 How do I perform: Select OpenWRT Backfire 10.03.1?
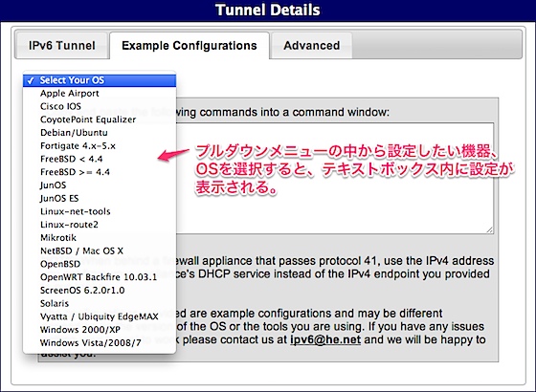(100, 277)
